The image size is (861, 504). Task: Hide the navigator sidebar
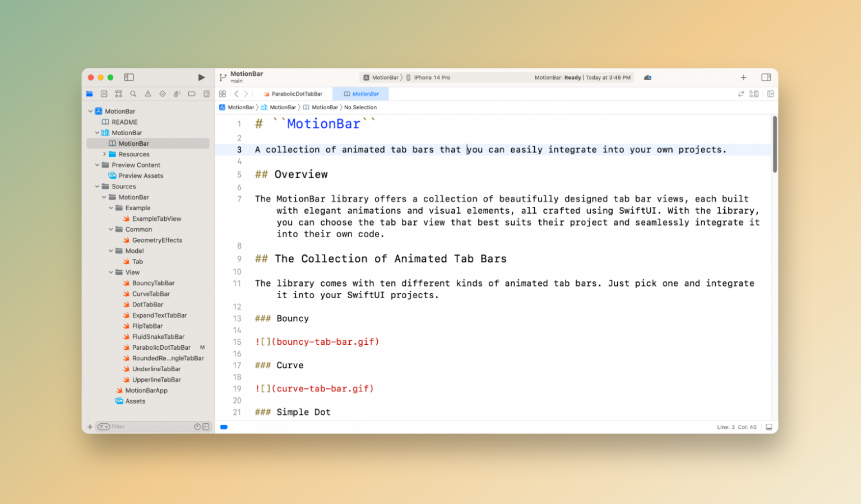[129, 77]
